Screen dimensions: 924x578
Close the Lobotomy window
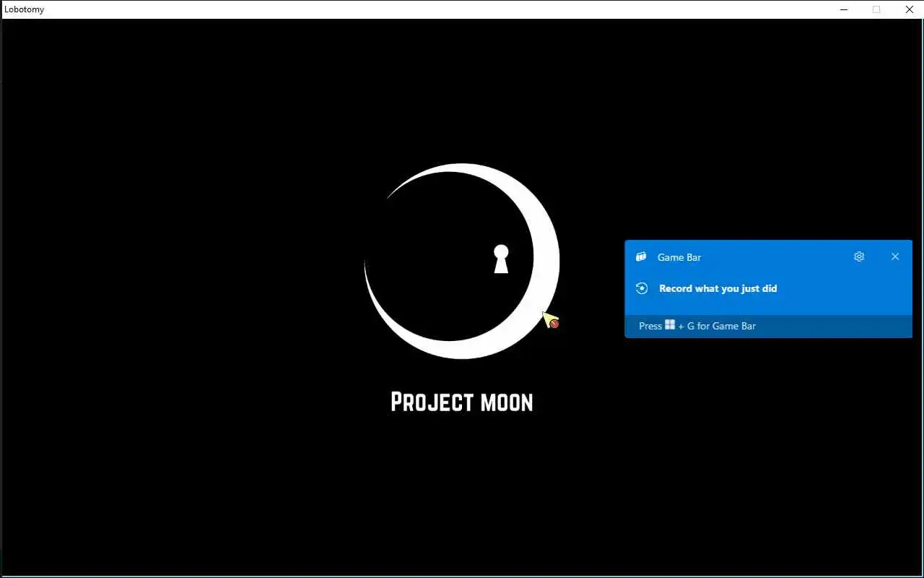(909, 9)
